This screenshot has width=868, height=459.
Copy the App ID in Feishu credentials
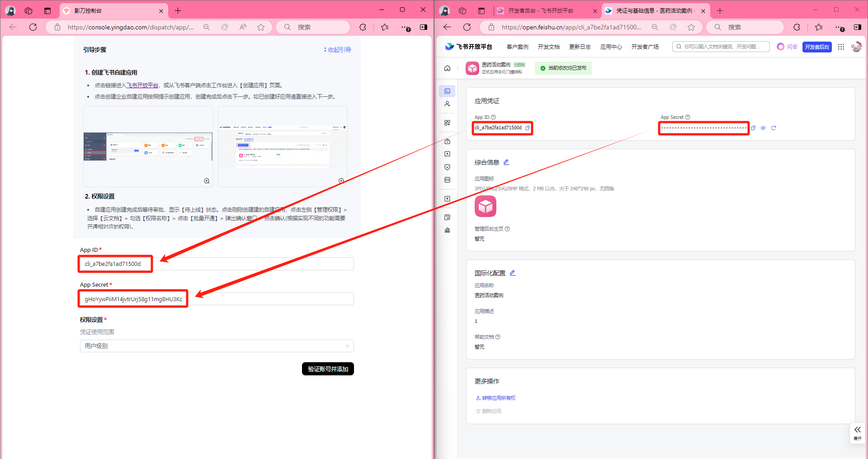pos(527,128)
